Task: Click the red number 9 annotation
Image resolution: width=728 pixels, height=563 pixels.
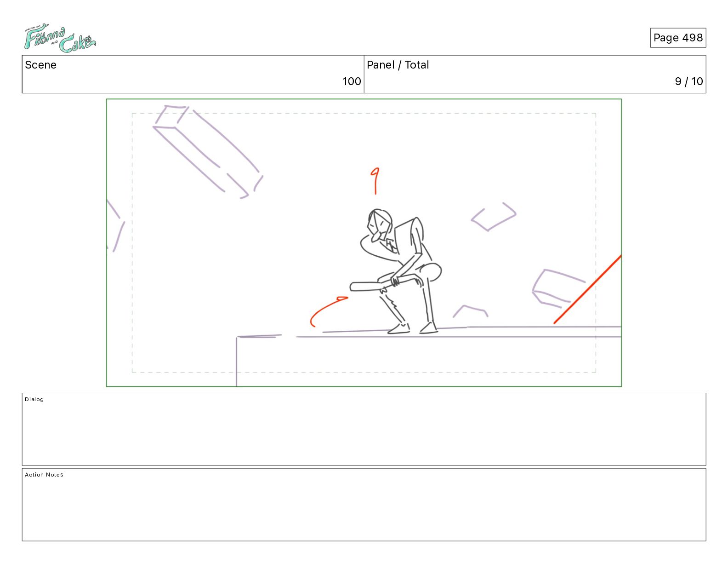Action: click(375, 181)
